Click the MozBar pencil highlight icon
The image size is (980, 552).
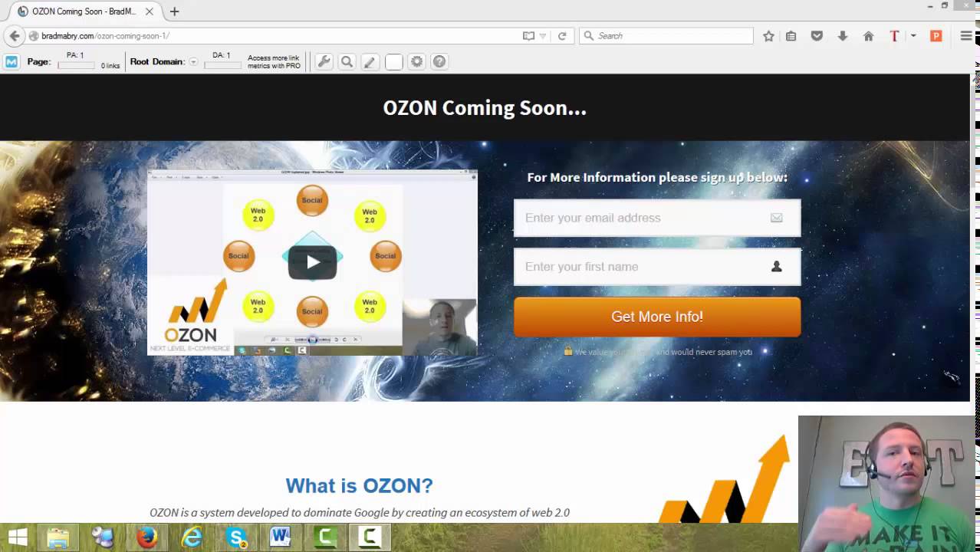pos(370,62)
